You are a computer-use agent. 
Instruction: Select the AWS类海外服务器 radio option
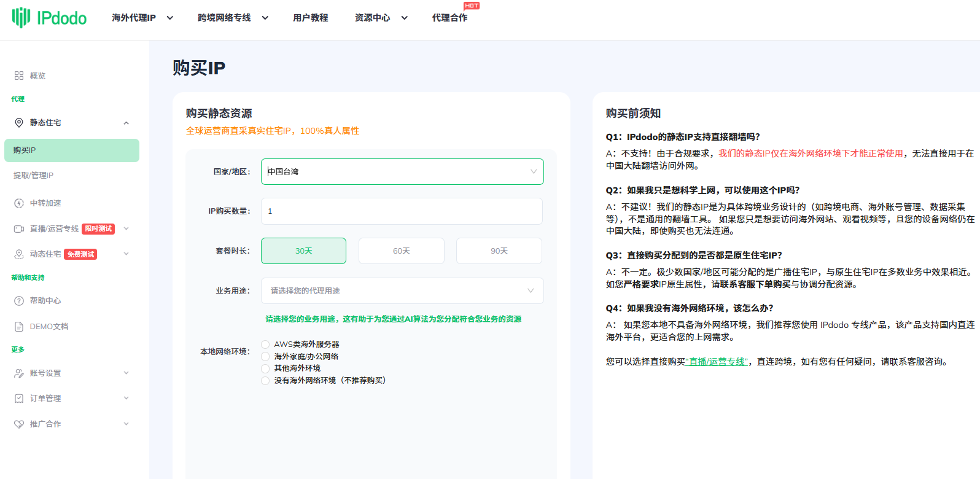(x=265, y=345)
